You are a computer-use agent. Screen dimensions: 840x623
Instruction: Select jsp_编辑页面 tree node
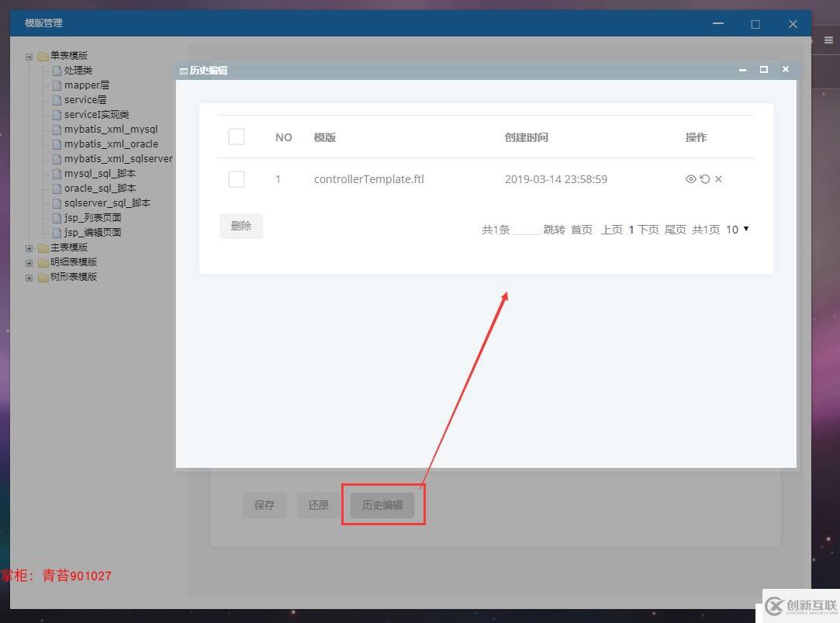92,233
